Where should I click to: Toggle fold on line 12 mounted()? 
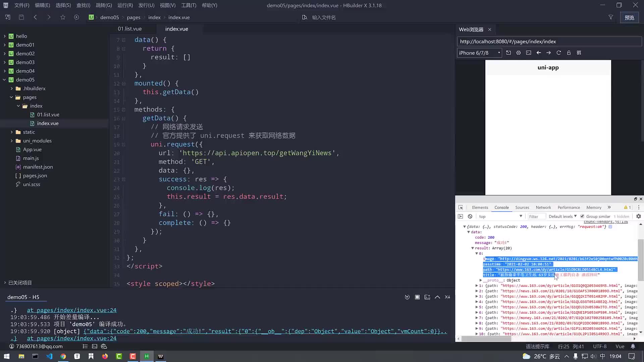click(x=124, y=83)
